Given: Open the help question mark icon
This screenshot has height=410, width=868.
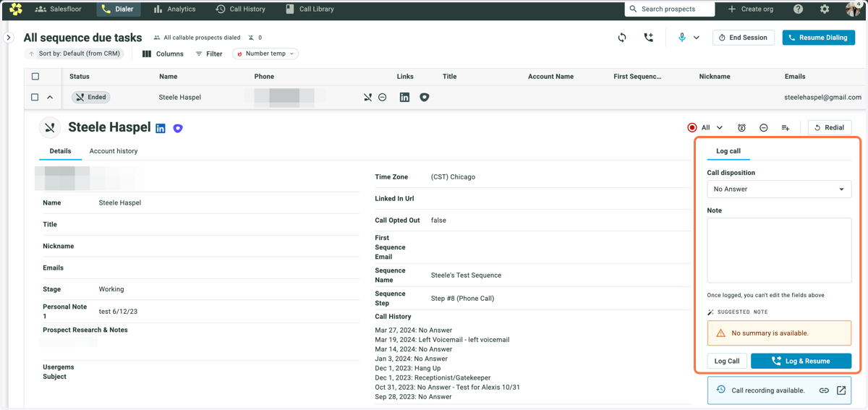Looking at the screenshot, I should [x=798, y=9].
